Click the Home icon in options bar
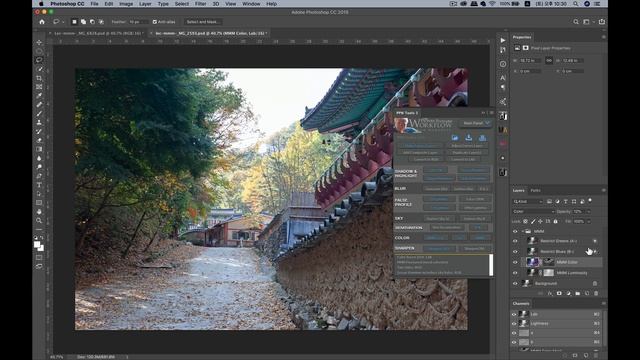 click(42, 22)
